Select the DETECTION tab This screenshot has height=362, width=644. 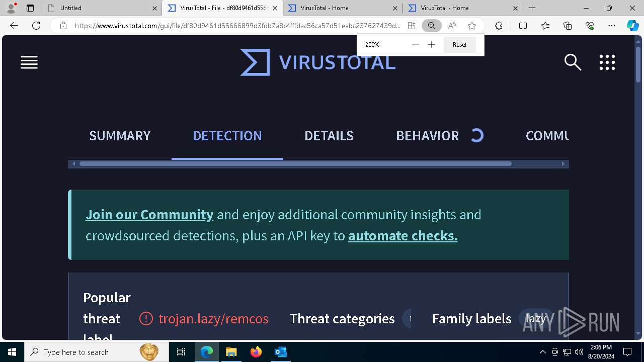(227, 136)
